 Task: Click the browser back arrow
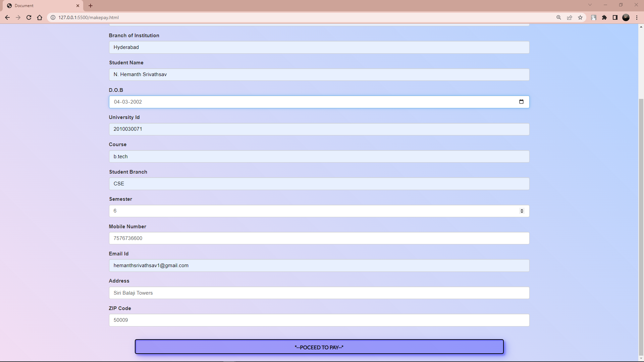[7, 17]
